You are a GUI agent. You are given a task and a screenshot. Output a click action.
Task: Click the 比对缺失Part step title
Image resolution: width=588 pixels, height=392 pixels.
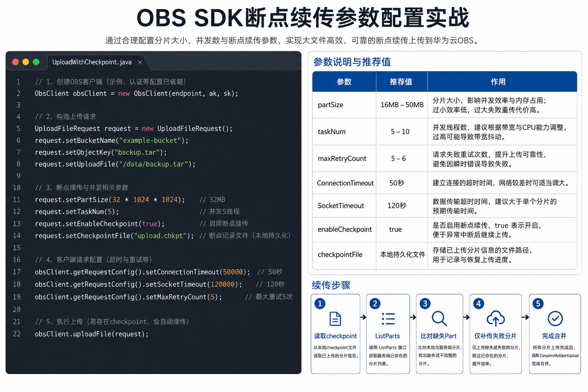click(x=439, y=336)
